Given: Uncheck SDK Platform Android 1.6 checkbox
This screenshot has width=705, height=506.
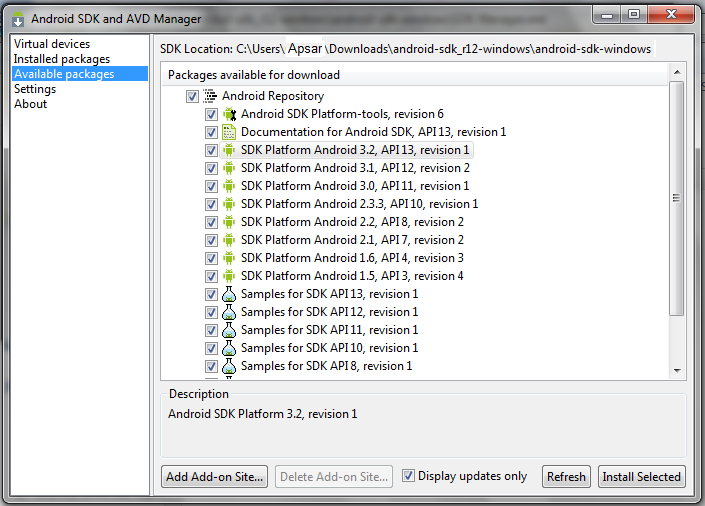Looking at the screenshot, I should point(211,258).
